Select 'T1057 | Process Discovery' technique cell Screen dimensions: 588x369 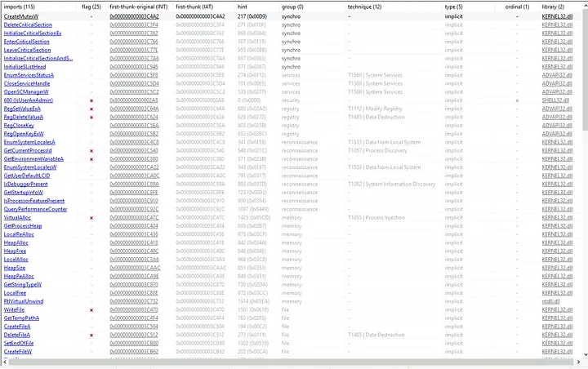377,151
